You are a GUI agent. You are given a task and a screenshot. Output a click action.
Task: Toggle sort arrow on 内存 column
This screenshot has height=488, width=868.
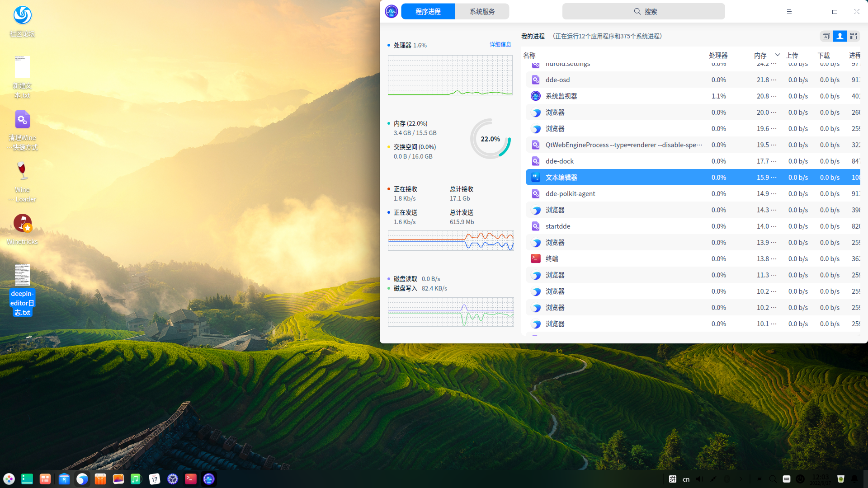click(778, 55)
